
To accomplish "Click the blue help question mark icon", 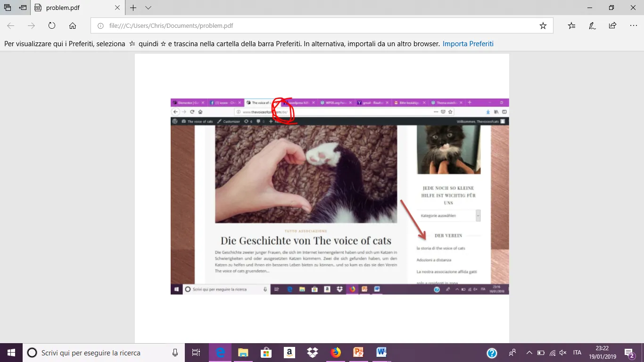I will click(492, 353).
